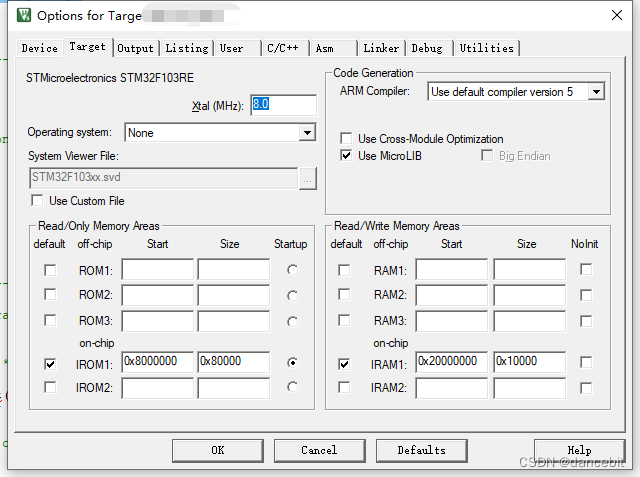Enable Use Cross-Module Optimization
Viewport: 640px width, 477px height.
pos(346,138)
